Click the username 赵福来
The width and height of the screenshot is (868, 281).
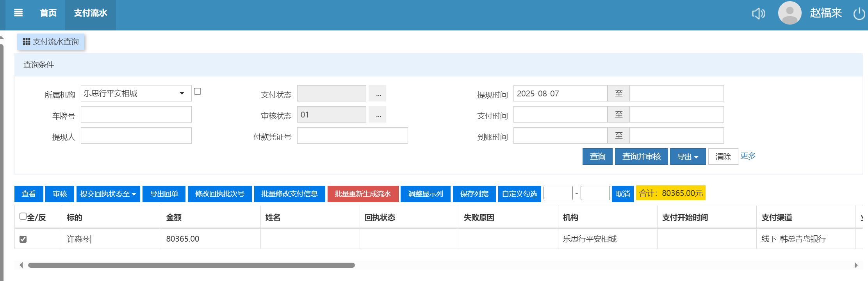(x=826, y=13)
